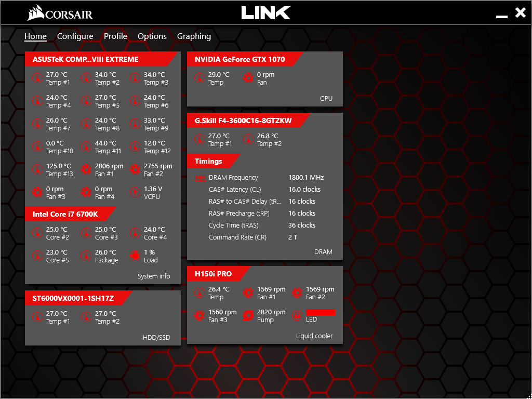Click the RAS# Precharge (tRP) label
The width and height of the screenshot is (532, 399).
pos(239,214)
